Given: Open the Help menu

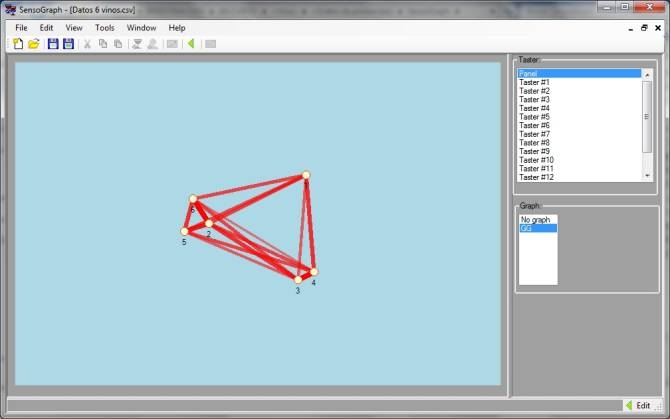Looking at the screenshot, I should tap(177, 28).
